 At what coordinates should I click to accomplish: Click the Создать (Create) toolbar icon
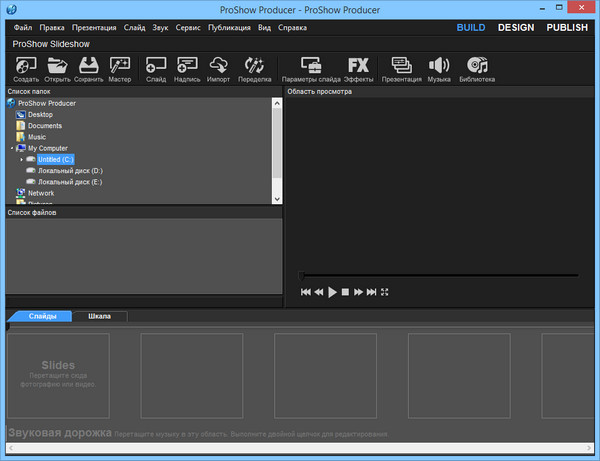tap(26, 68)
